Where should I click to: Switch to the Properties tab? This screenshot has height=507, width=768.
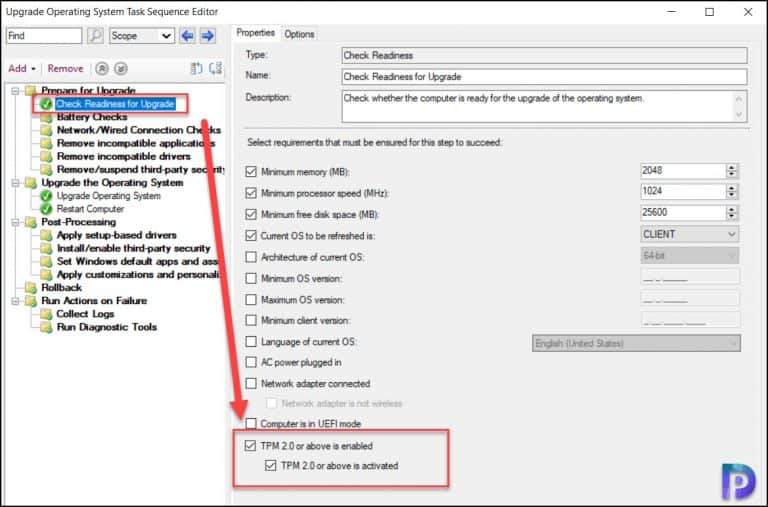pyautogui.click(x=256, y=33)
